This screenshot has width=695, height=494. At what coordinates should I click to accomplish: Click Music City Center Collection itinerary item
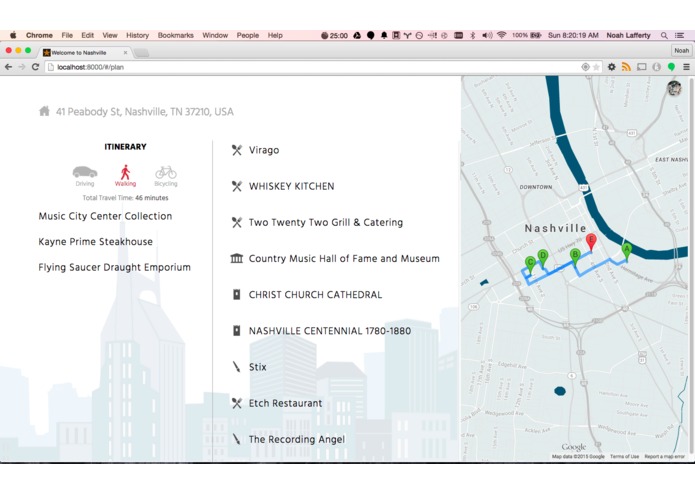(x=105, y=216)
